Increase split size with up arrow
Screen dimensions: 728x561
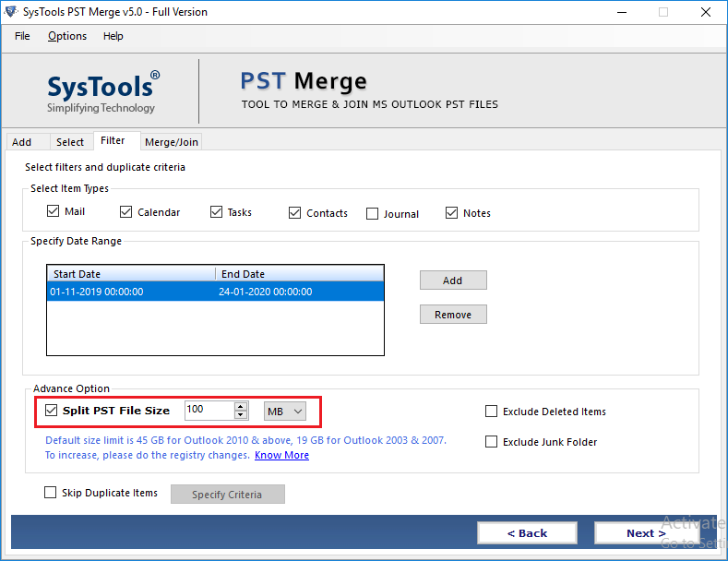[241, 406]
